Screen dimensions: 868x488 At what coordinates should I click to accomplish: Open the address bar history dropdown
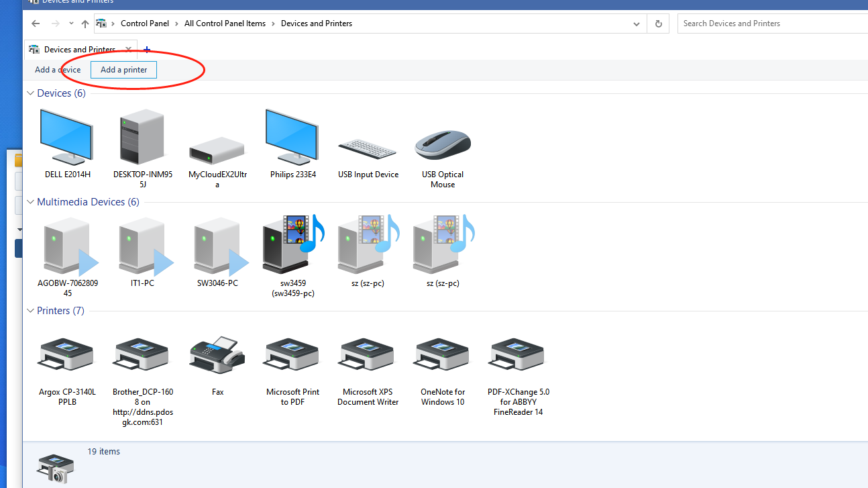click(x=637, y=23)
